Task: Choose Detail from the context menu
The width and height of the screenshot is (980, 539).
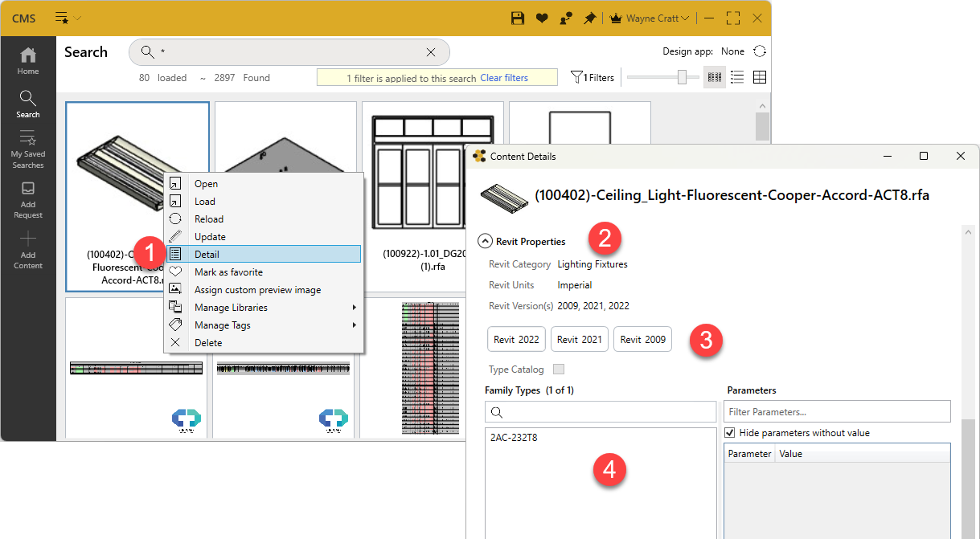Action: (x=264, y=255)
